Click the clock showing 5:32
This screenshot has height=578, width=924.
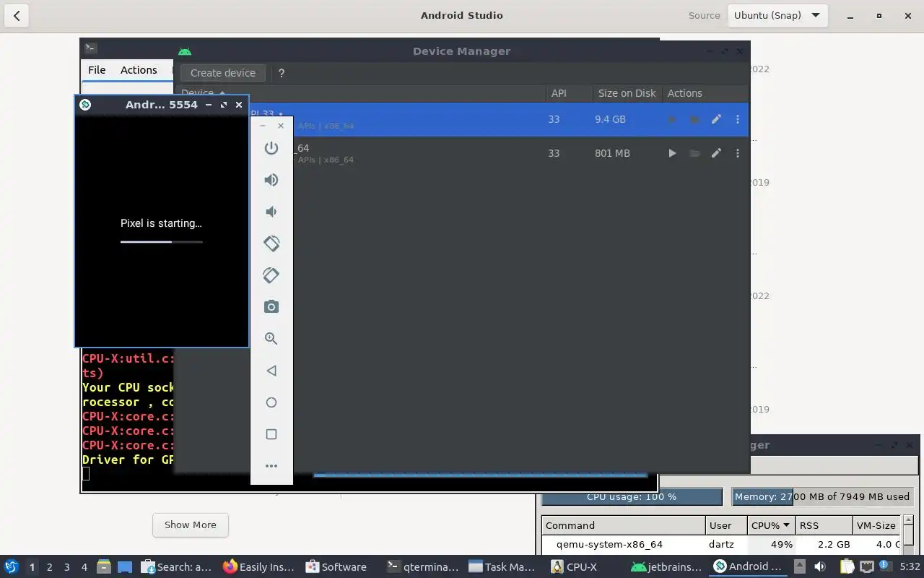coord(910,567)
